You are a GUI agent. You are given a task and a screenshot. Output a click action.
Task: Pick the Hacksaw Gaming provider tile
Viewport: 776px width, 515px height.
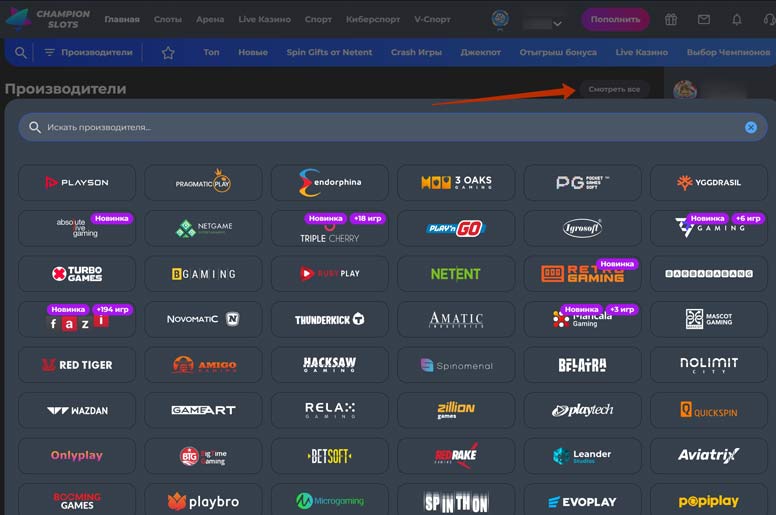point(330,365)
